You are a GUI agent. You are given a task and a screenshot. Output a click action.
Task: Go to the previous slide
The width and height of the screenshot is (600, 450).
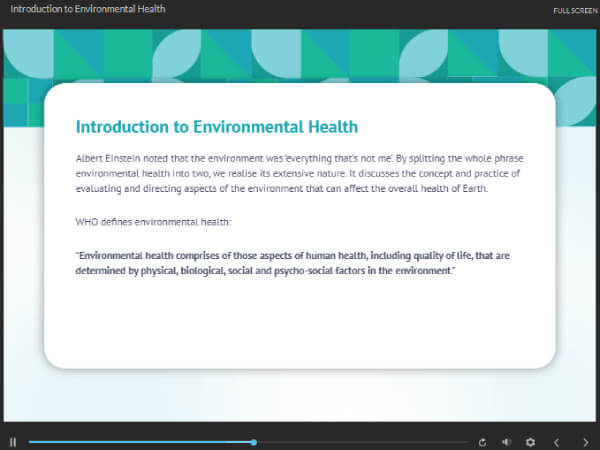click(x=556, y=442)
